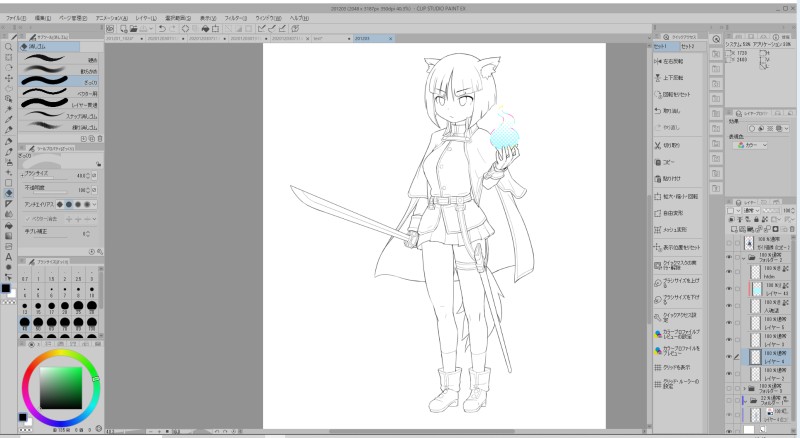
Task: Select the Zoom magnifier tool
Action: [9, 46]
